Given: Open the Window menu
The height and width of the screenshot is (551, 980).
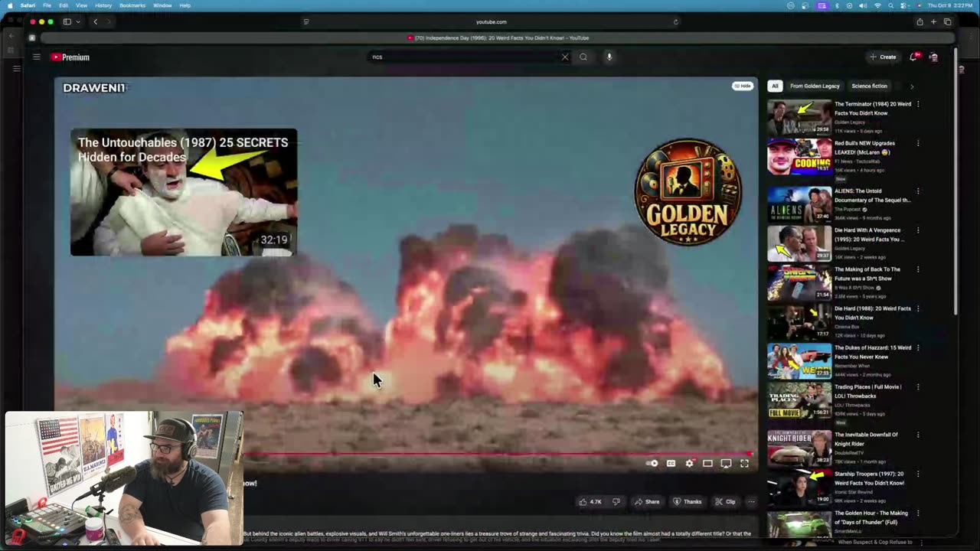Looking at the screenshot, I should point(162,5).
